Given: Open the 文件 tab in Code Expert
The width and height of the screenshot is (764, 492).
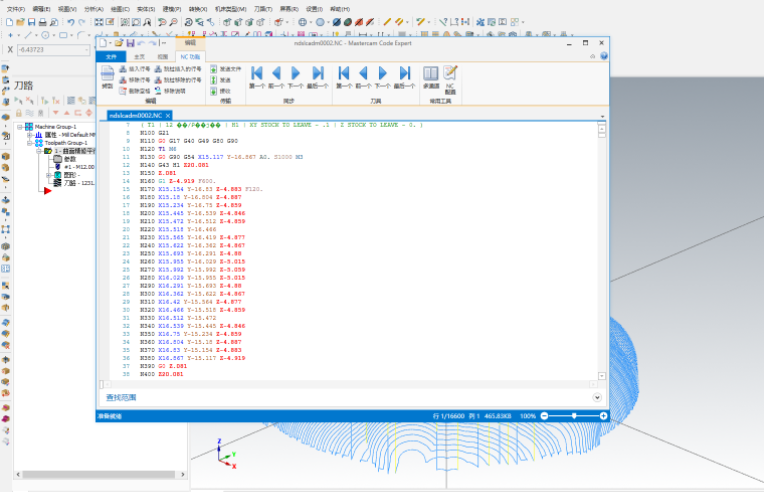Looking at the screenshot, I should pyautogui.click(x=110, y=57).
